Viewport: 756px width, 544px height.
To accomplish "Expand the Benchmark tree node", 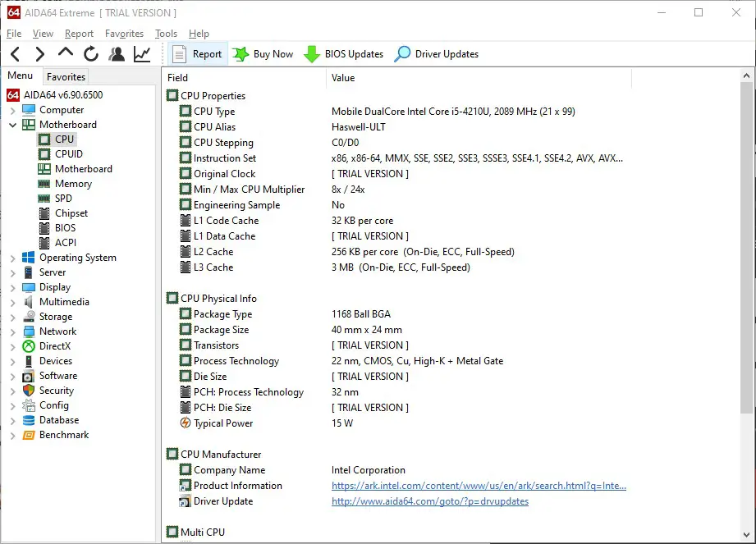I will coord(13,436).
